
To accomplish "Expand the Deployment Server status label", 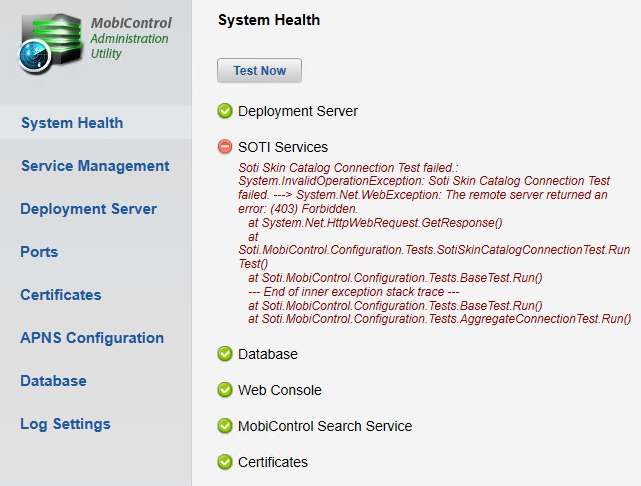I will [x=298, y=111].
